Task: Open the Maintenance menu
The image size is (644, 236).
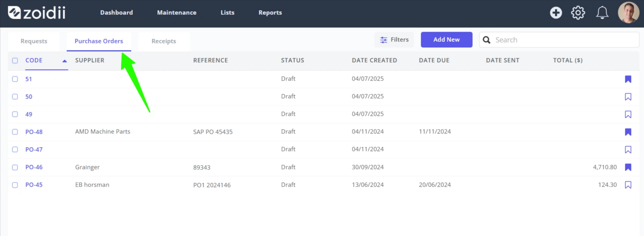Action: 177,13
